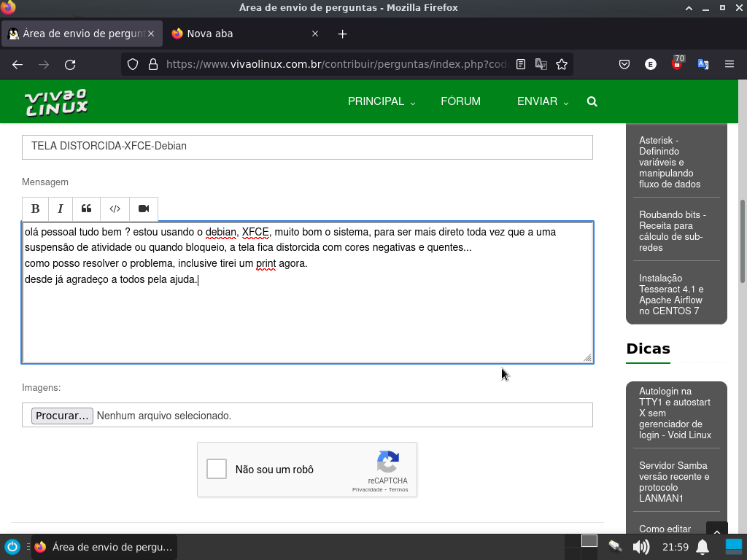The image size is (747, 560).
Task: Open Firefox hamburger menu
Action: click(x=729, y=64)
